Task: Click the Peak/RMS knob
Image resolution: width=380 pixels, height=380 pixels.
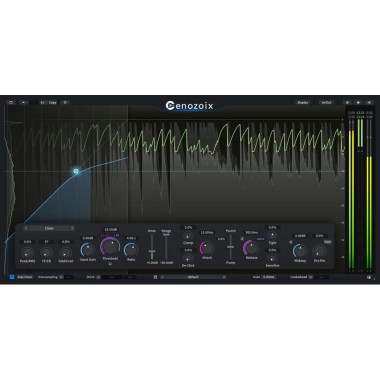Action: (27, 253)
